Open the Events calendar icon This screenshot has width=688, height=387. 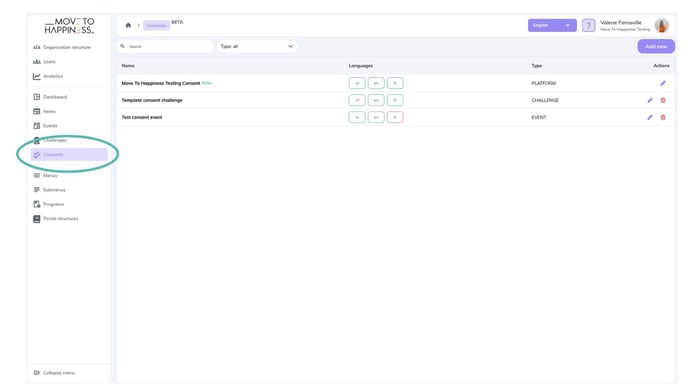coord(37,126)
